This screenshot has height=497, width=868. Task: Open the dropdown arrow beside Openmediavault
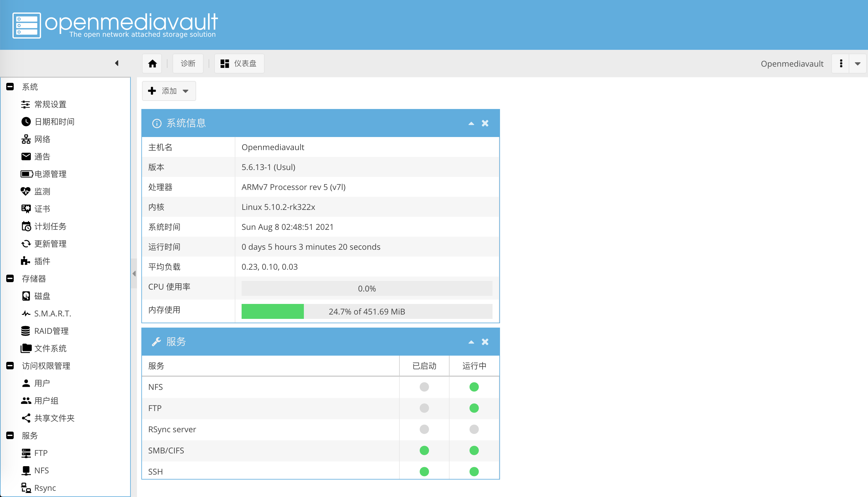[857, 64]
